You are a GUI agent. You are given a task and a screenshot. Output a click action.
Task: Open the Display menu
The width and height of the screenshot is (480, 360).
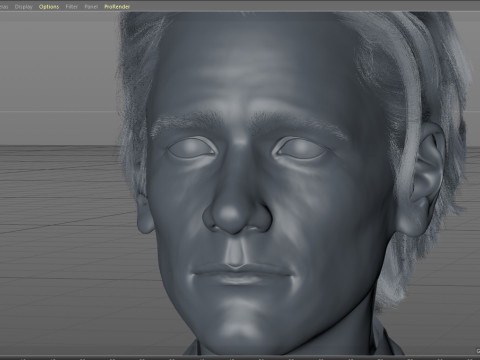point(24,7)
